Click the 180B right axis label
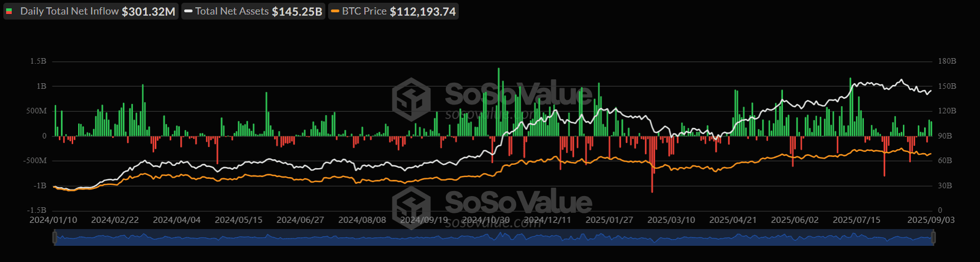Viewport: 980px width, 262px height. pos(947,61)
